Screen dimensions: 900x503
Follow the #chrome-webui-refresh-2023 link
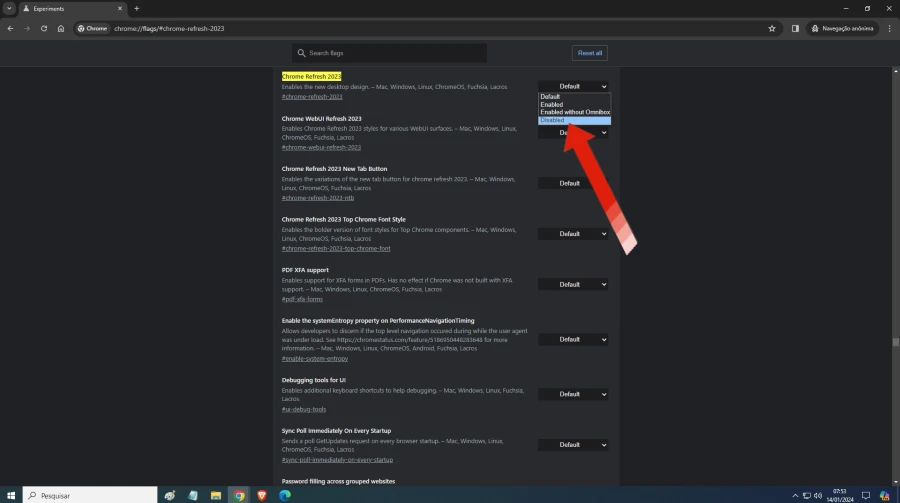[321, 147]
